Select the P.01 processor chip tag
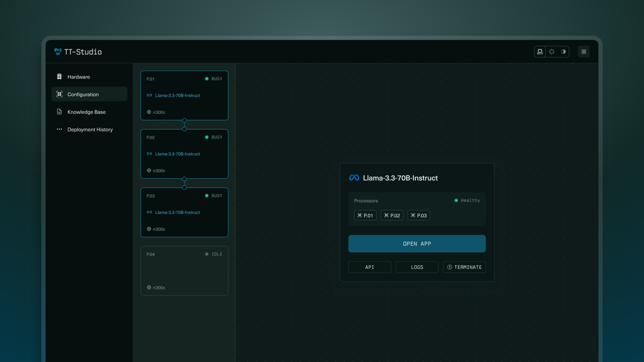This screenshot has width=644, height=362. point(365,215)
